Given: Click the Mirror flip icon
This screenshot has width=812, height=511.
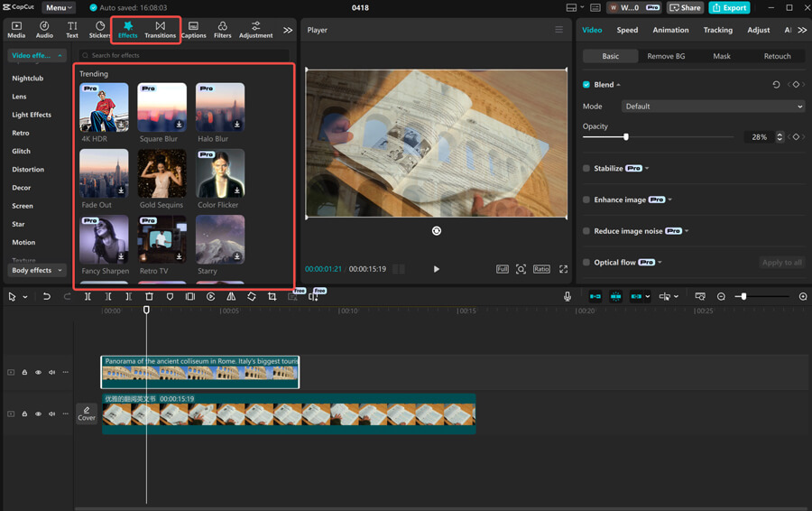Looking at the screenshot, I should 231,296.
